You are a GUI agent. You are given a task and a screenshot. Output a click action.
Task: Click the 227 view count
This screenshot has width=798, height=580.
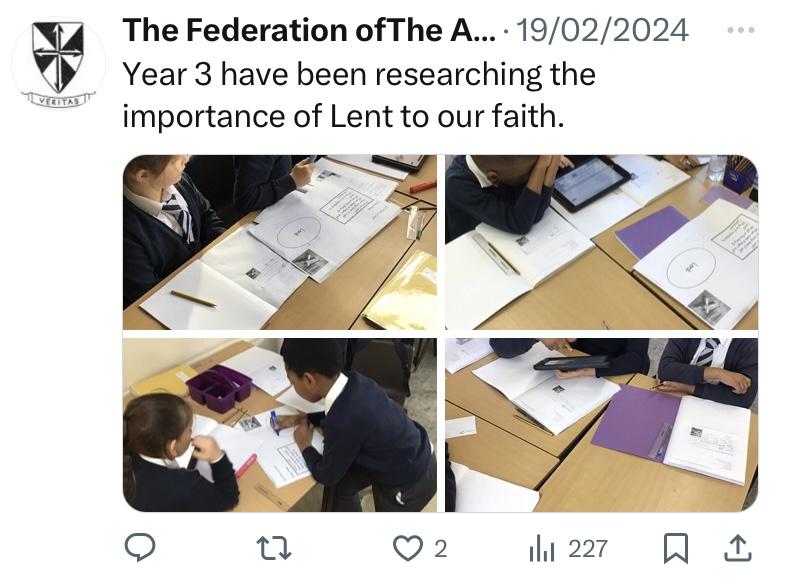pyautogui.click(x=587, y=548)
